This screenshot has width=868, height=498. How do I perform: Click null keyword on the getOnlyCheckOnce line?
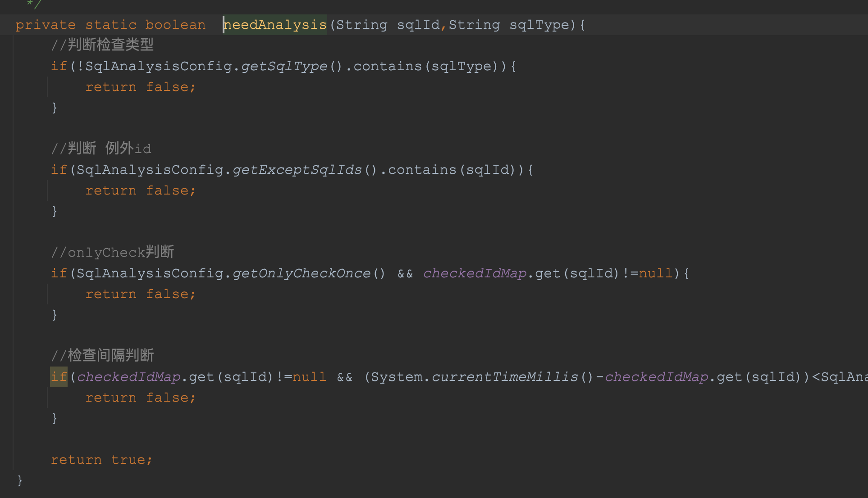(656, 273)
